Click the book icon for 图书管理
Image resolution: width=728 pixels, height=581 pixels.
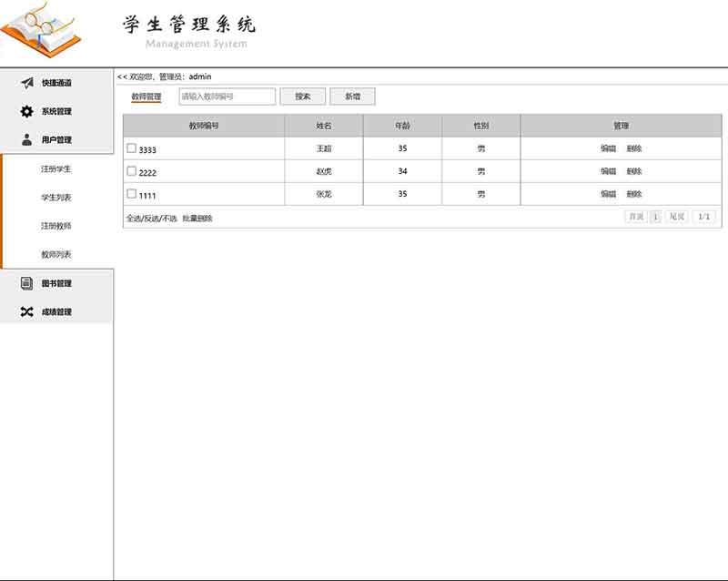point(26,283)
